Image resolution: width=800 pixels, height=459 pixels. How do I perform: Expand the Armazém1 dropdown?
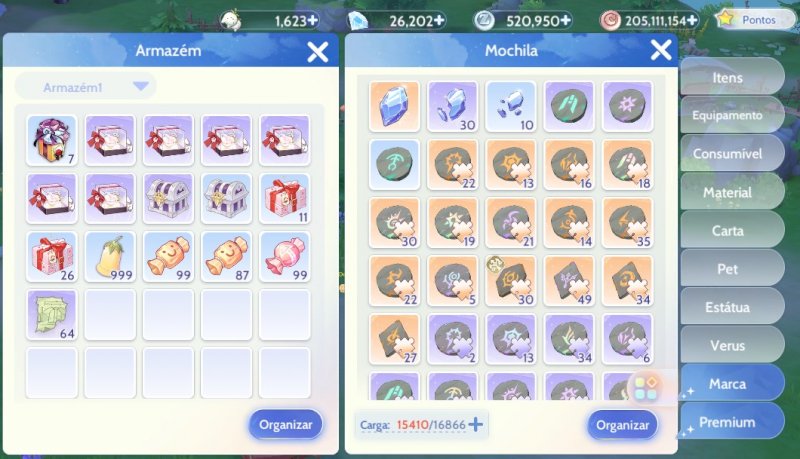point(85,87)
